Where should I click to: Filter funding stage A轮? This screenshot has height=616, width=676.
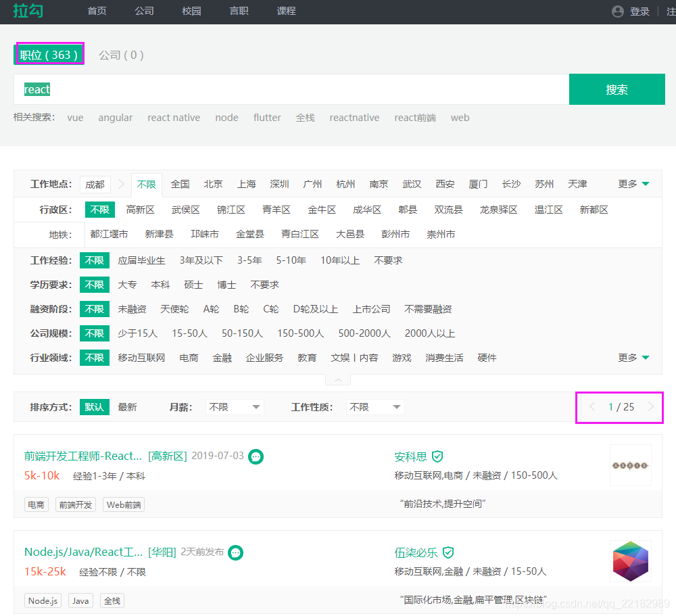click(211, 309)
